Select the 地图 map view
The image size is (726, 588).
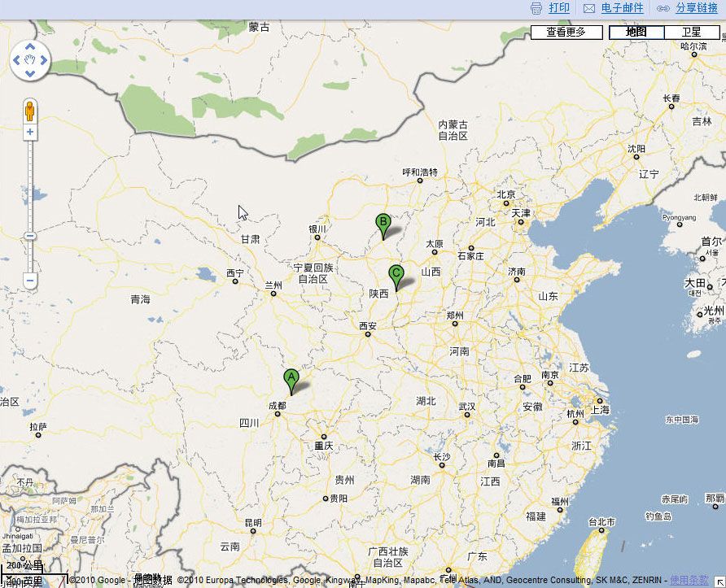(x=636, y=33)
